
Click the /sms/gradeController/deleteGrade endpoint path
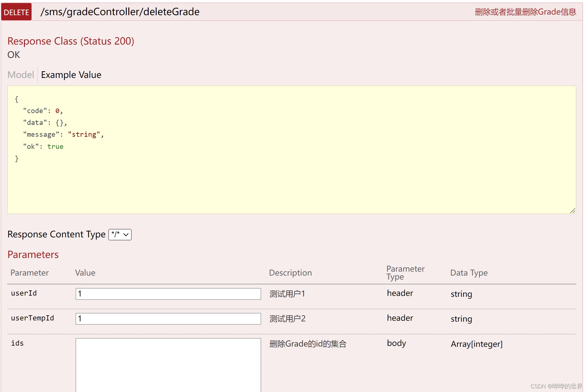[120, 12]
